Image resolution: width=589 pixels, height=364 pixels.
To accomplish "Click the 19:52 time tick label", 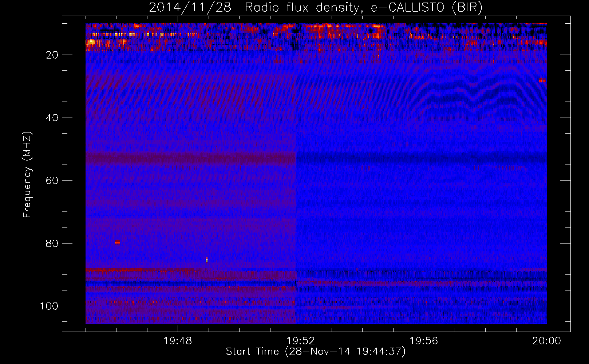I will [301, 341].
